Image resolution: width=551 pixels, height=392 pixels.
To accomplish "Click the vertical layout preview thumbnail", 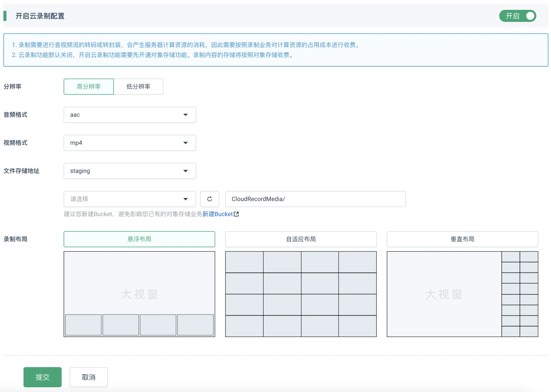I will tap(462, 294).
